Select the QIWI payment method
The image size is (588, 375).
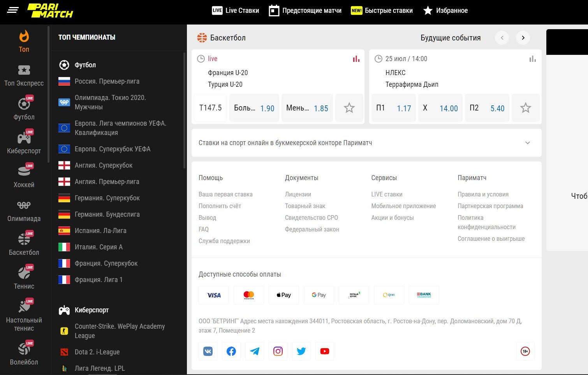click(389, 295)
